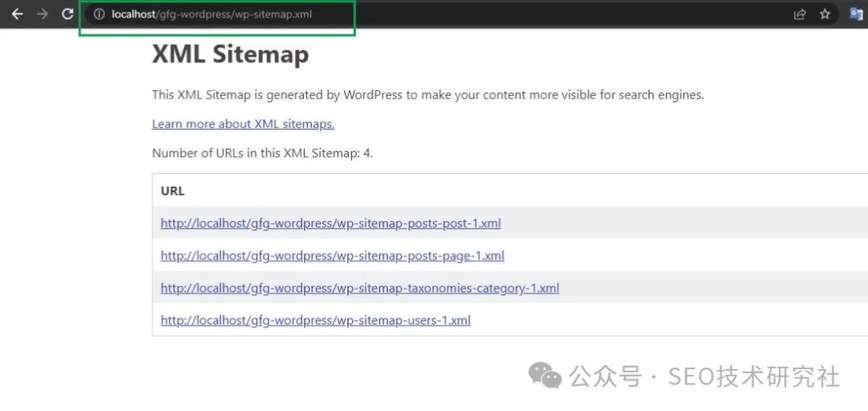Click the WeChat logo in the watermark
Image resolution: width=868 pixels, height=411 pixels.
point(545,376)
